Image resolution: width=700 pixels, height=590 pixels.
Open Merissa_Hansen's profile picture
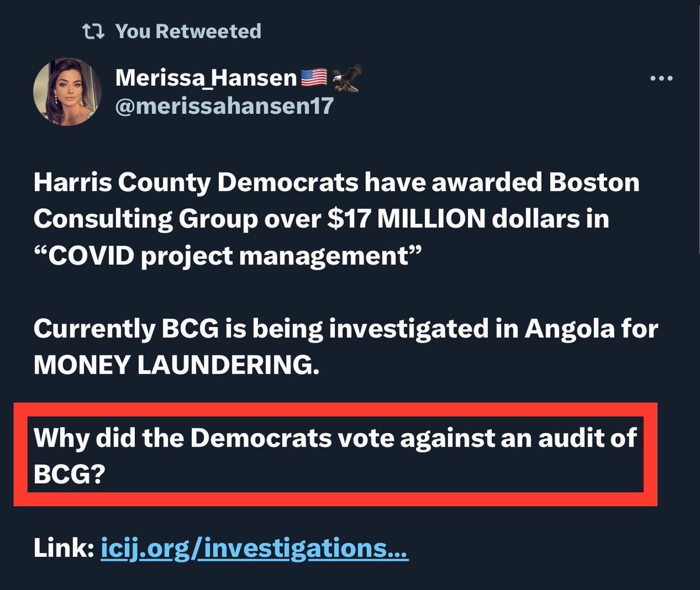67,92
